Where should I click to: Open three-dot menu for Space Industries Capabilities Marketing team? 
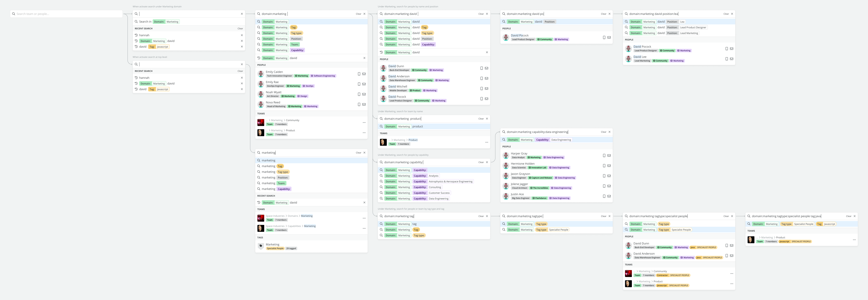click(x=364, y=228)
